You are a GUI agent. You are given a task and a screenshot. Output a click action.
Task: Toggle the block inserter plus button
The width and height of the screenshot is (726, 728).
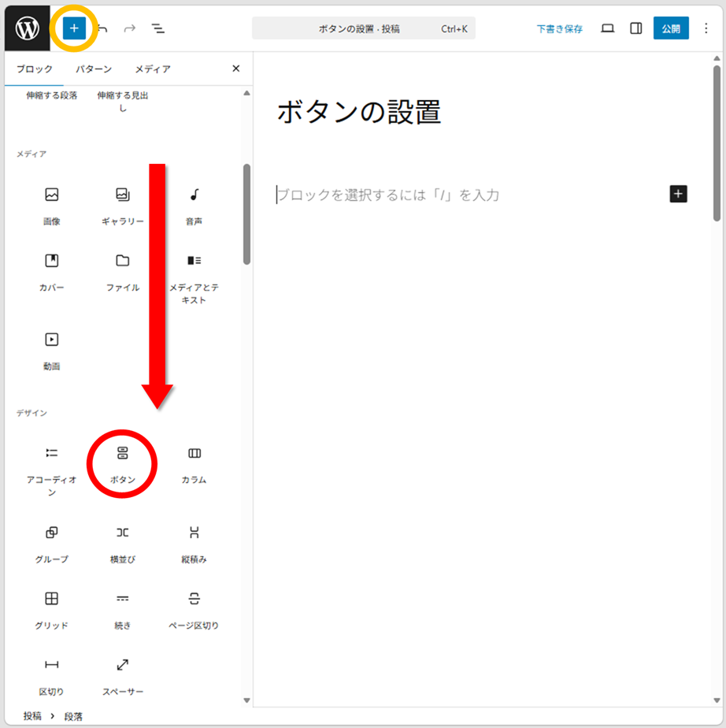(74, 28)
